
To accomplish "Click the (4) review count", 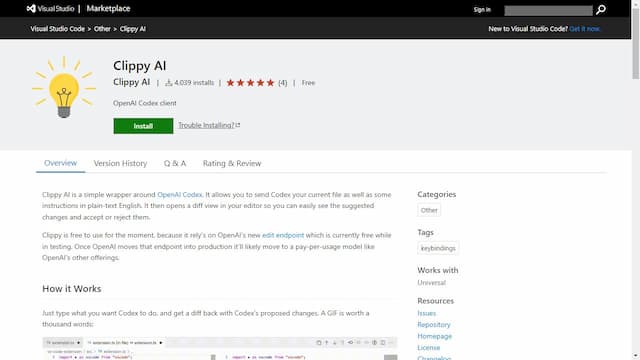I will [x=282, y=83].
